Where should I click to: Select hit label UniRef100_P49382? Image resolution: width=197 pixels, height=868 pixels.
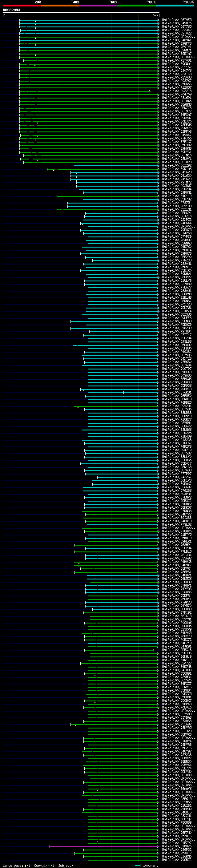(177, 352)
